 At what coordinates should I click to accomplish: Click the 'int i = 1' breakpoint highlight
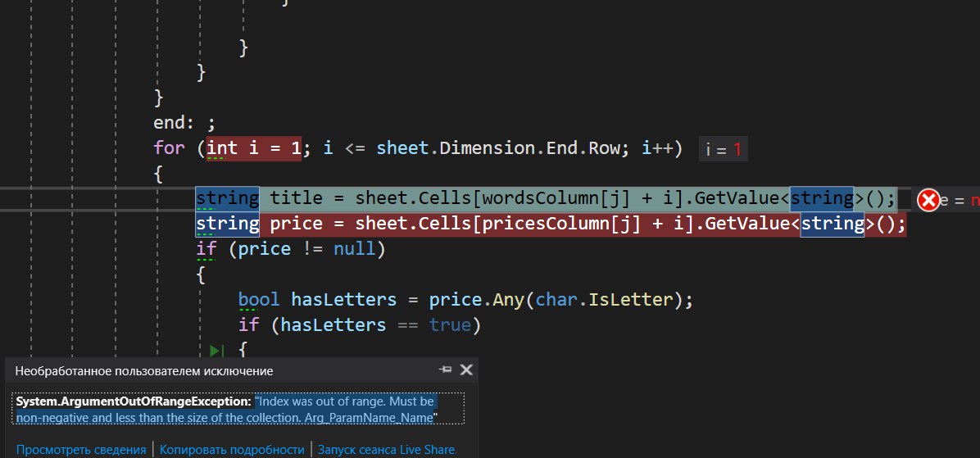[x=254, y=148]
